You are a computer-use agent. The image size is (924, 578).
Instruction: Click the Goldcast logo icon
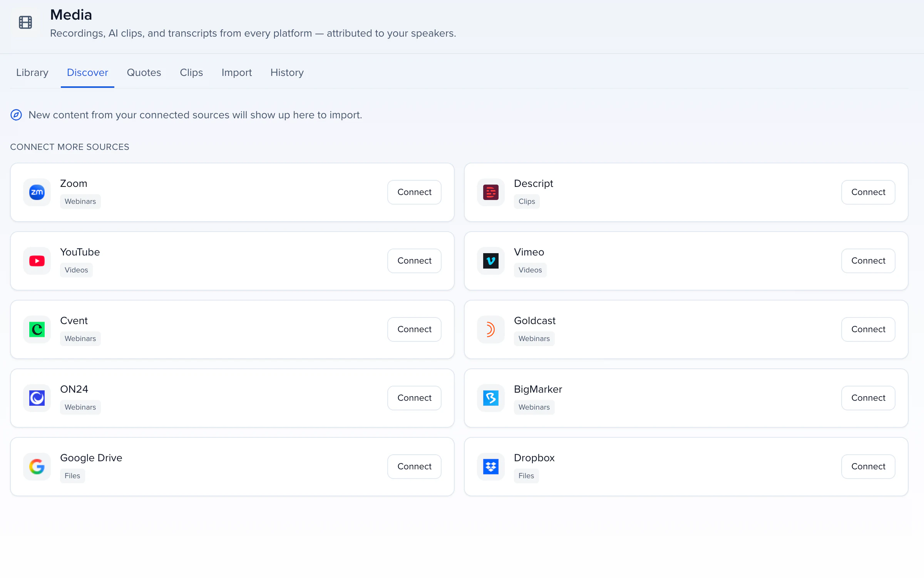pyautogui.click(x=491, y=329)
